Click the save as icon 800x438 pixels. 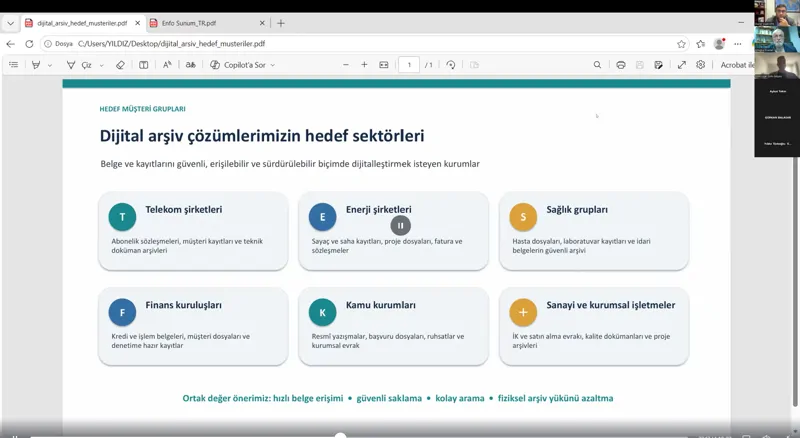659,65
